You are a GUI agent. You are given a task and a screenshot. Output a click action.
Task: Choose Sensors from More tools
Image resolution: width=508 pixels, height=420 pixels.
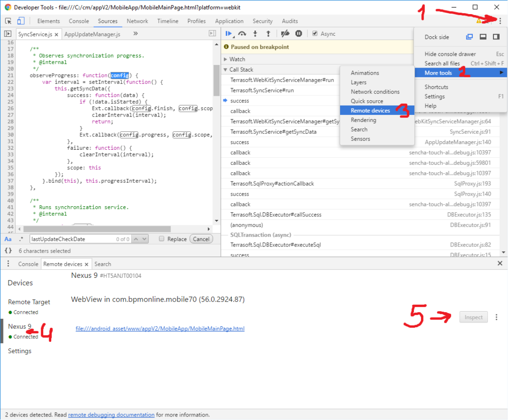[377, 139]
